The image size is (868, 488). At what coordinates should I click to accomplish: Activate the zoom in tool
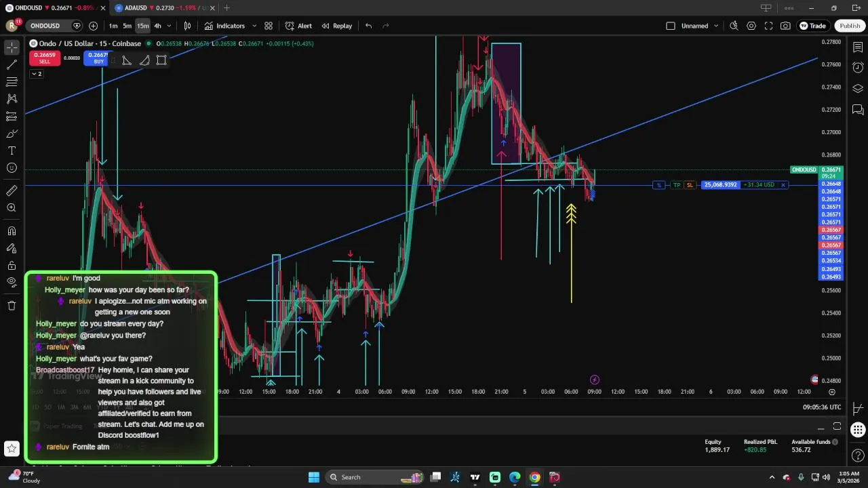[x=12, y=208]
